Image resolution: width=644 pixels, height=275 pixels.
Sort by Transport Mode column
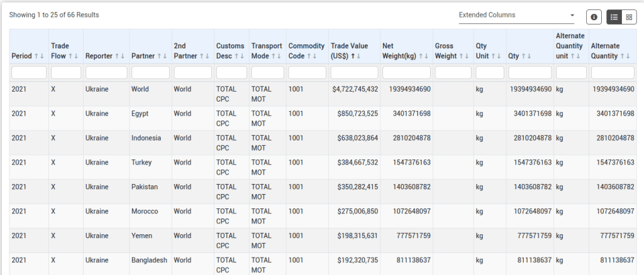279,57
